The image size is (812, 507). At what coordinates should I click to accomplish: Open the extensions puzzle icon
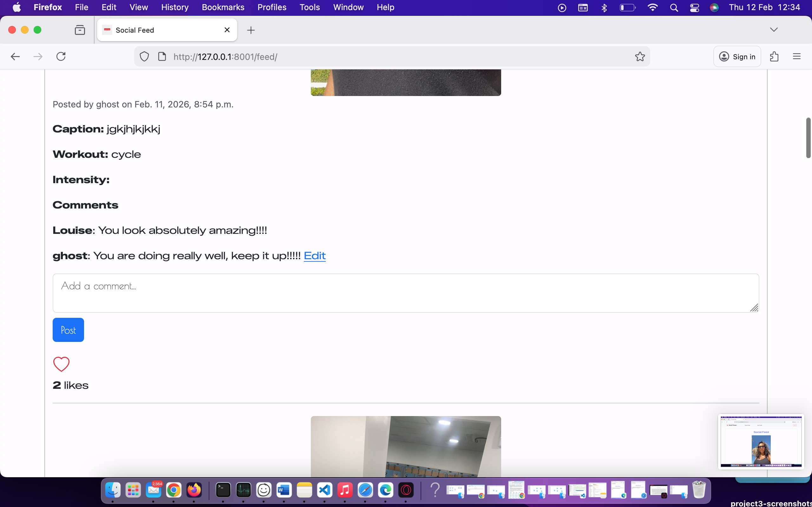775,56
